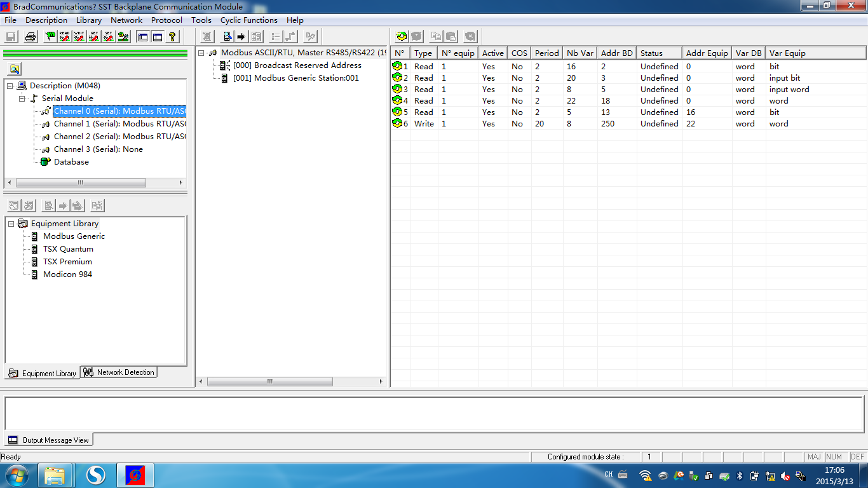Screen dimensions: 868x488
Task: Click the black arrow icon in network toolbar
Action: point(241,37)
